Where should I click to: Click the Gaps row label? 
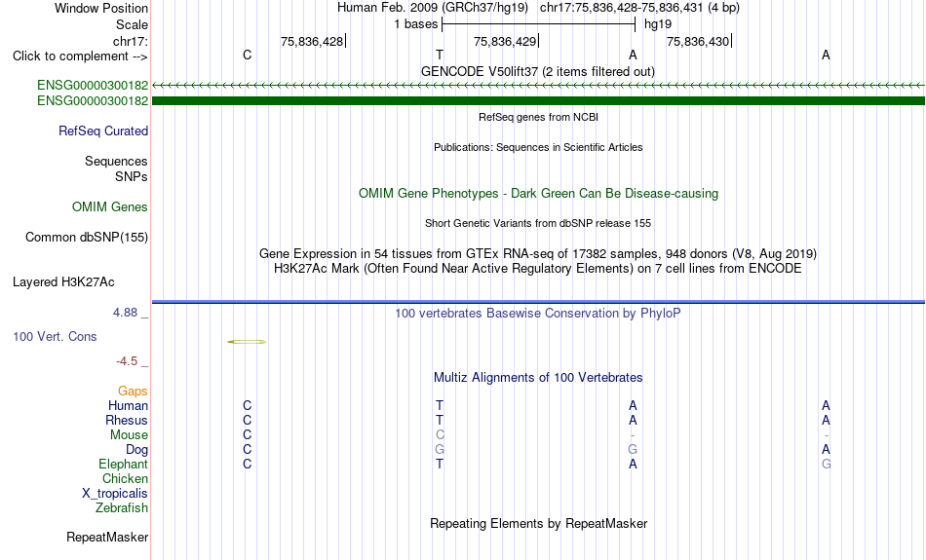tap(133, 392)
